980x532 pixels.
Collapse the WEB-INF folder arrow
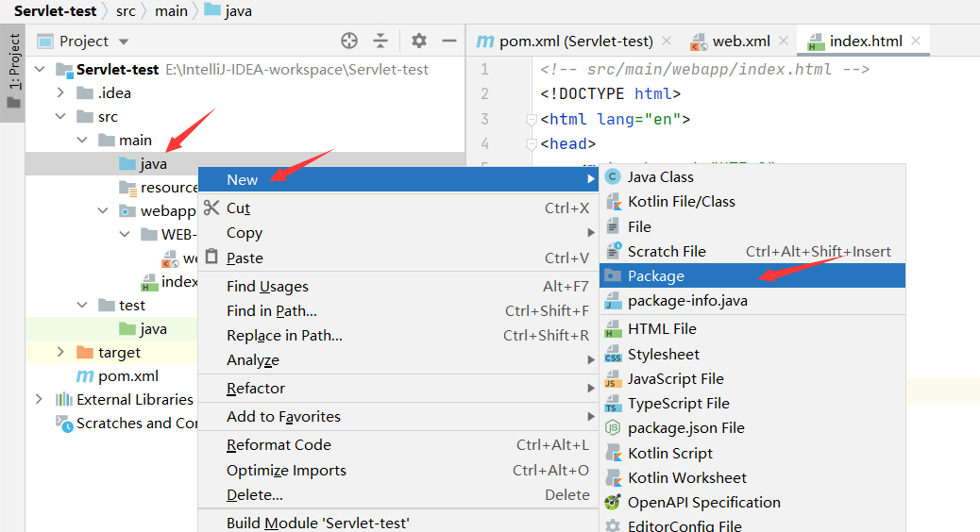125,234
